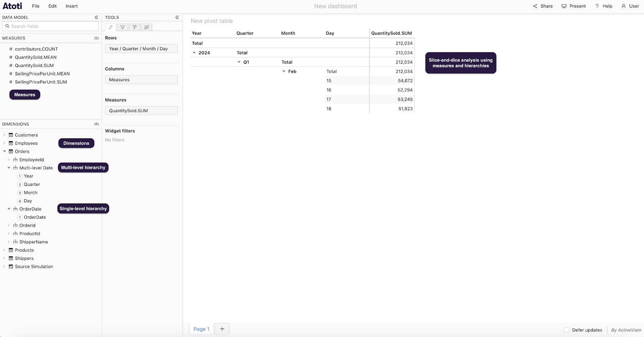Open the File menu
The height and width of the screenshot is (337, 644).
36,6
